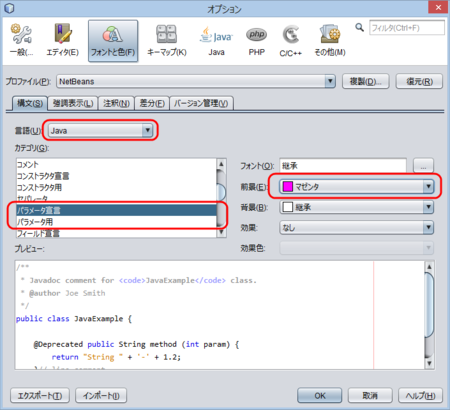Switch to the Annotations (注釈) tab

click(116, 104)
